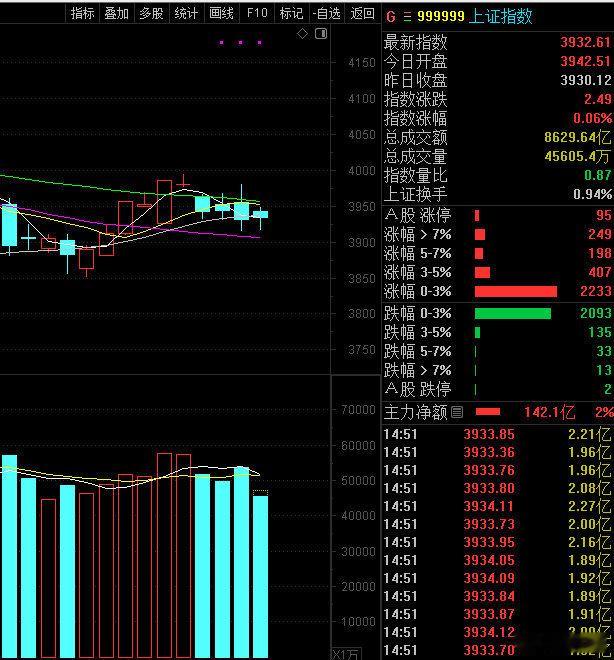Click the tick row priced 3934.05
This screenshot has height=660, width=614.
pos(497,560)
